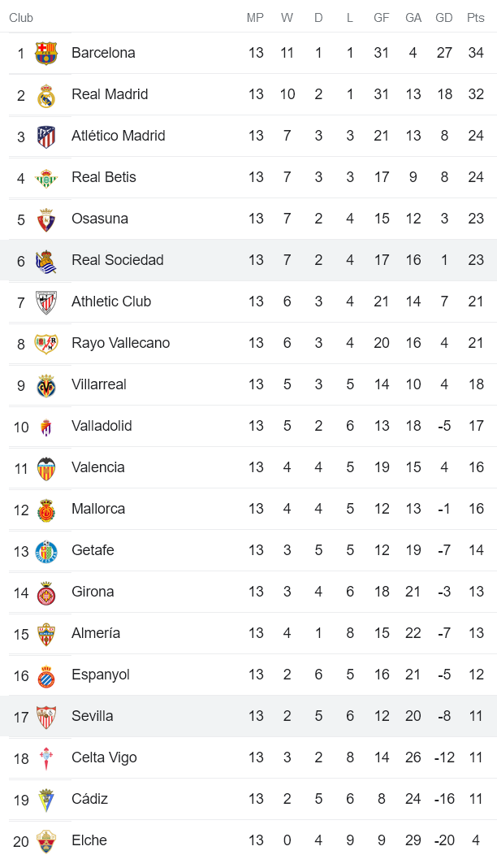
Task: Sort the table by Pts column
Action: click(472, 16)
